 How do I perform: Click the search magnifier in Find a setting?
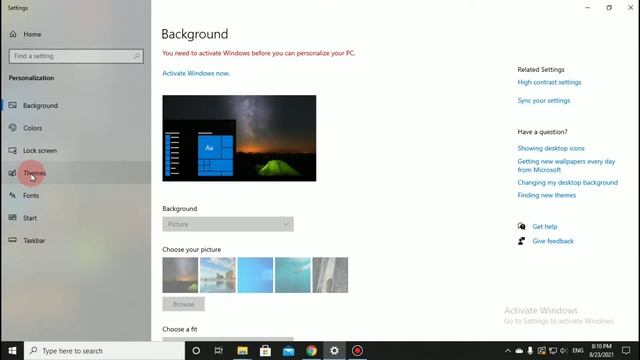point(137,56)
